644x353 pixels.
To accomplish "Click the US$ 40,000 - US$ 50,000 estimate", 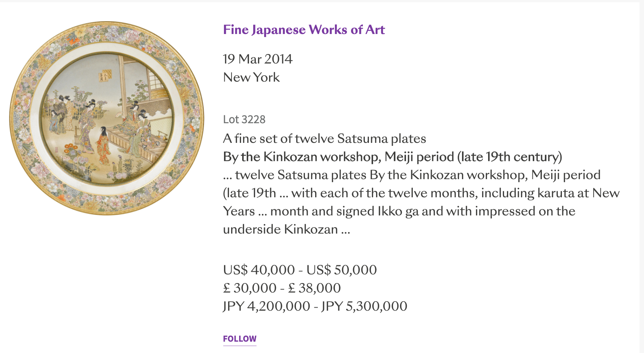I will click(x=300, y=270).
